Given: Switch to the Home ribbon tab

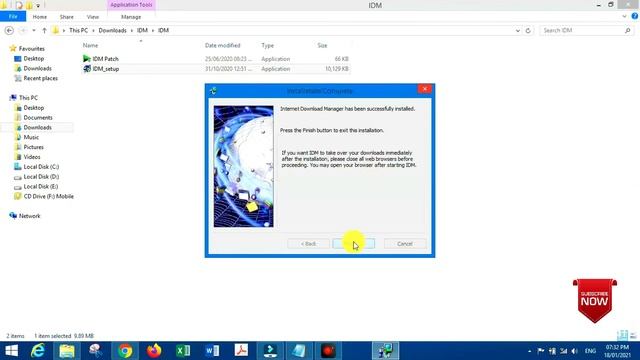Looking at the screenshot, I should click(x=40, y=17).
